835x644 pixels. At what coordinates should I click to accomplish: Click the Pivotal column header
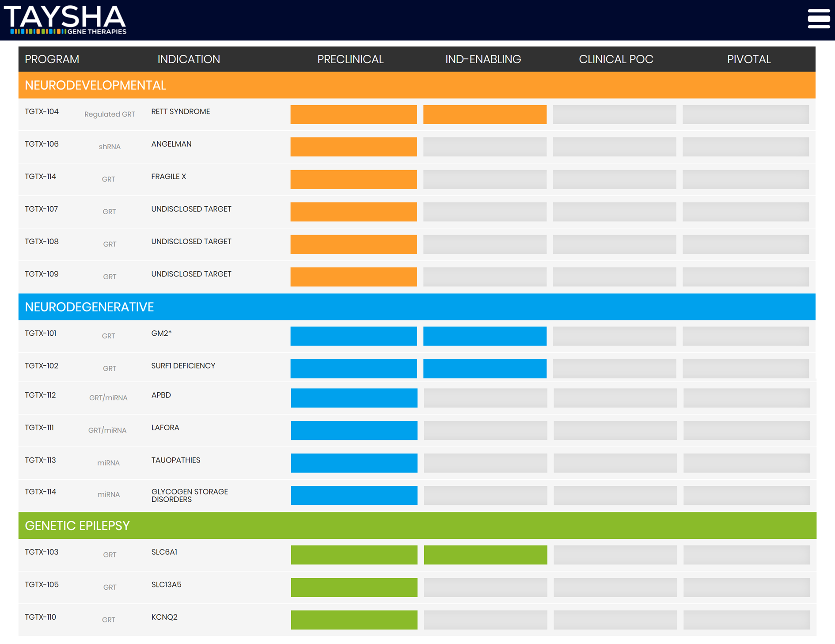tap(749, 59)
